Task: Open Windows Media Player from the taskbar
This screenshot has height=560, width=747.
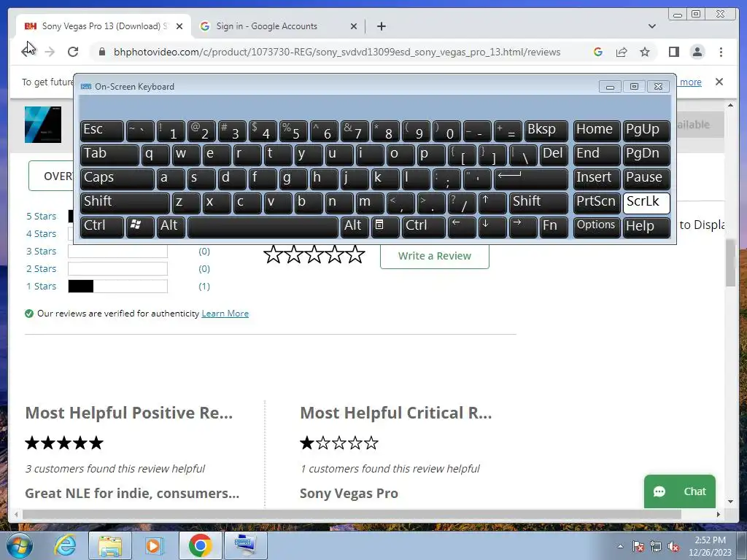Action: coord(155,545)
